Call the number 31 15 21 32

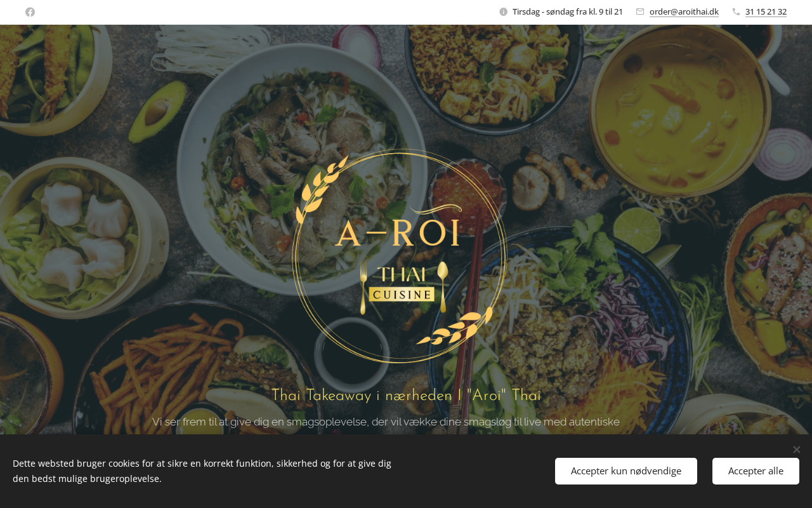tap(766, 11)
